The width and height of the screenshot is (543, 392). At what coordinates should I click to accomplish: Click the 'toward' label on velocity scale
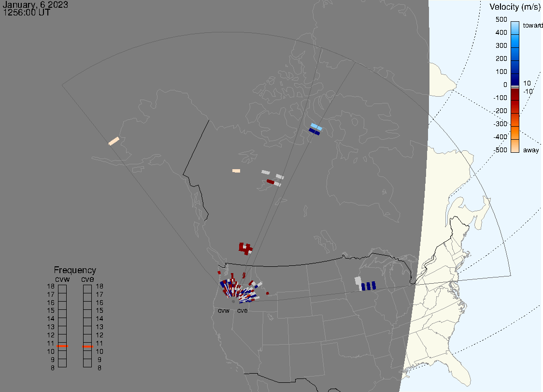pos(532,25)
